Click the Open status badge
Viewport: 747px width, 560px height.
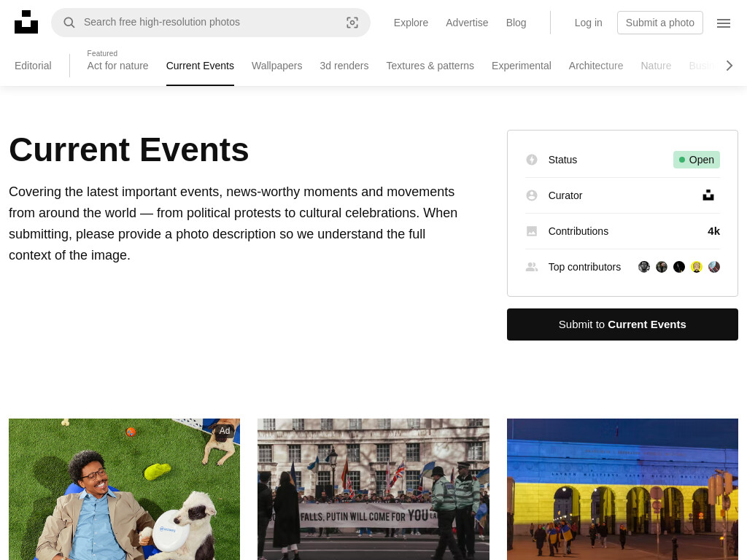696,160
